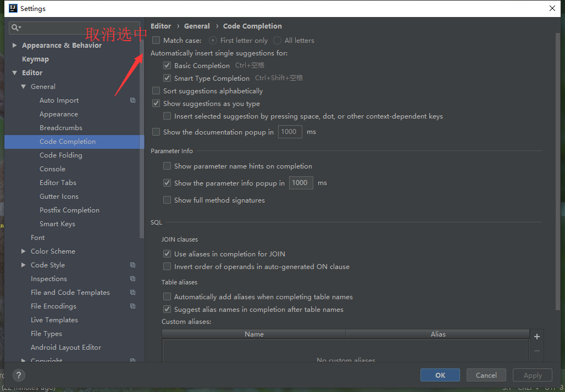Toggle Show the parameter info popup checkbox
Viewport: 565px width, 392px height.
[x=167, y=183]
